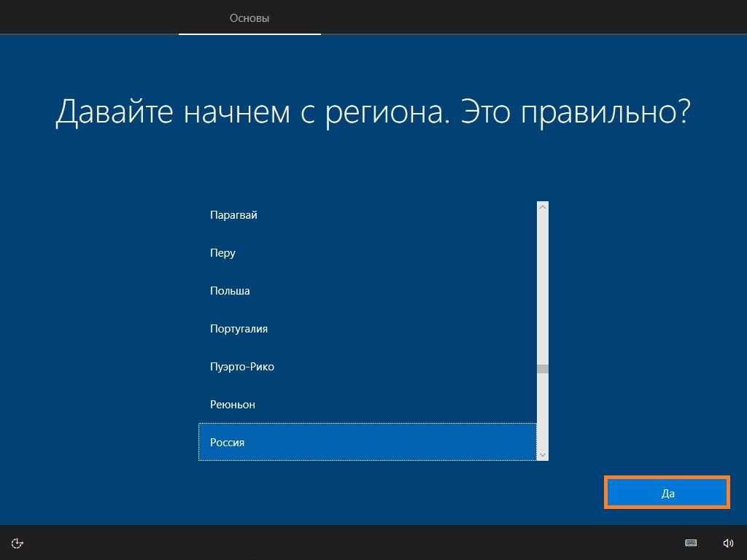The height and width of the screenshot is (560, 747).
Task: Pick Португалия in the region list
Action: 239,329
